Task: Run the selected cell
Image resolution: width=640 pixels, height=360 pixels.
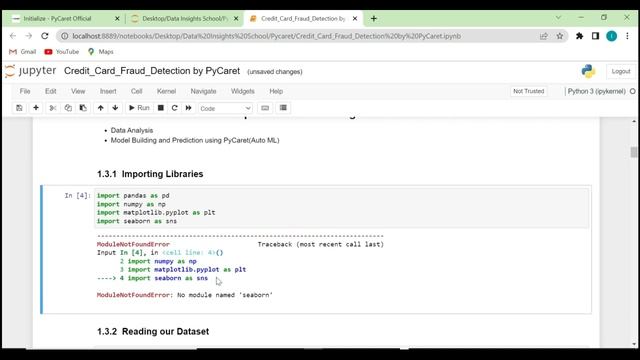Action: [x=139, y=108]
